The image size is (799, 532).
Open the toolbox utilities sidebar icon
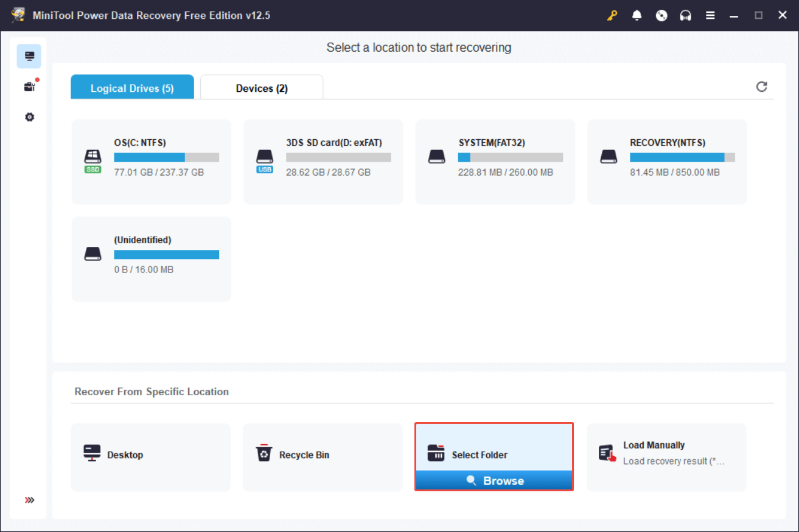tap(29, 86)
